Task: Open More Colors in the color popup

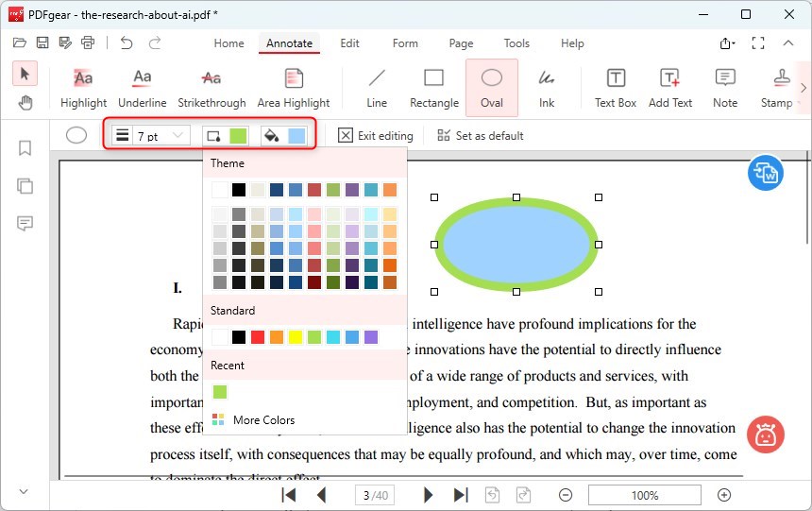Action: [254, 419]
